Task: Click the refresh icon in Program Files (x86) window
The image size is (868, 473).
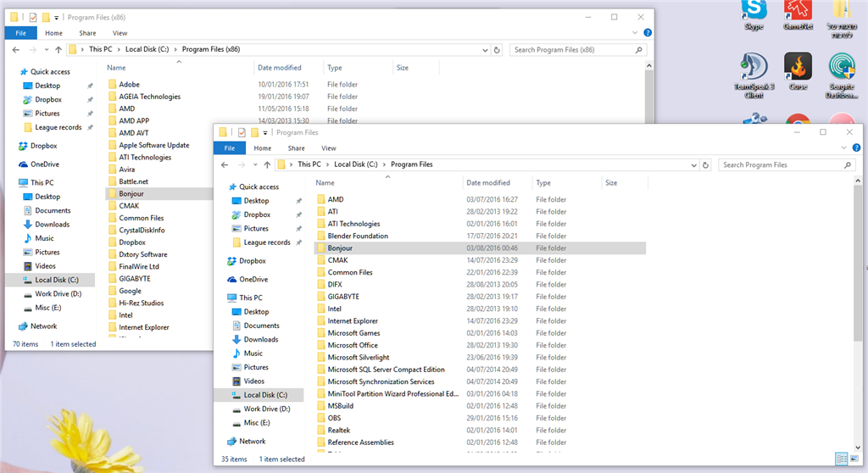Action: coord(497,50)
